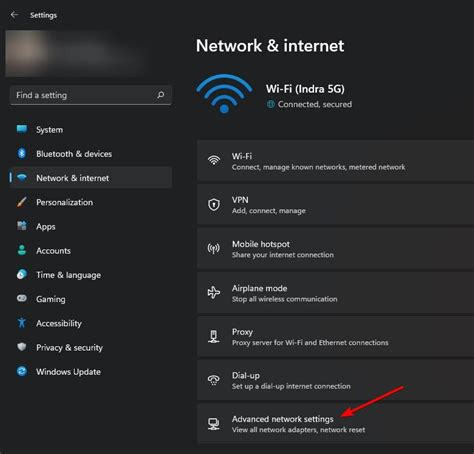Open Wi-Fi connection settings row

(335, 161)
